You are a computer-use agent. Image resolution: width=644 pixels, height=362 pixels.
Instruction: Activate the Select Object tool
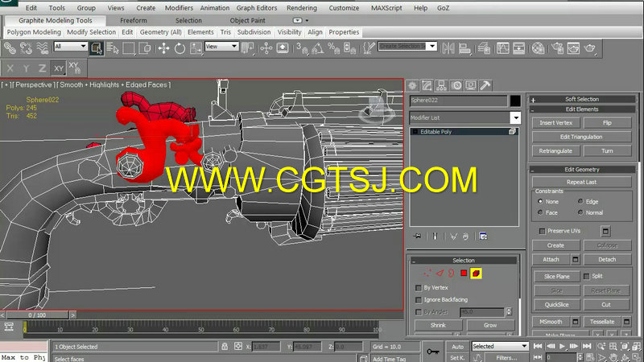[x=97, y=48]
